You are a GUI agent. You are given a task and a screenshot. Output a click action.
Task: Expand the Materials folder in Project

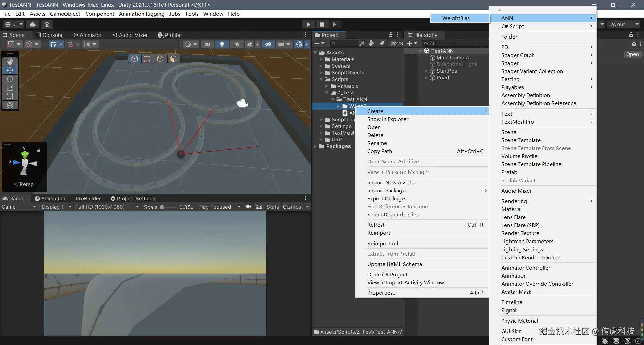tap(321, 59)
